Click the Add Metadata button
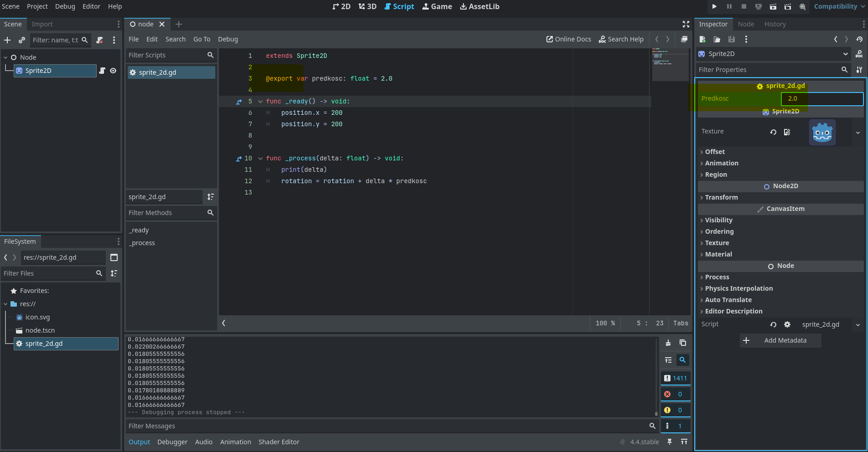The height and width of the screenshot is (452, 868). (780, 340)
